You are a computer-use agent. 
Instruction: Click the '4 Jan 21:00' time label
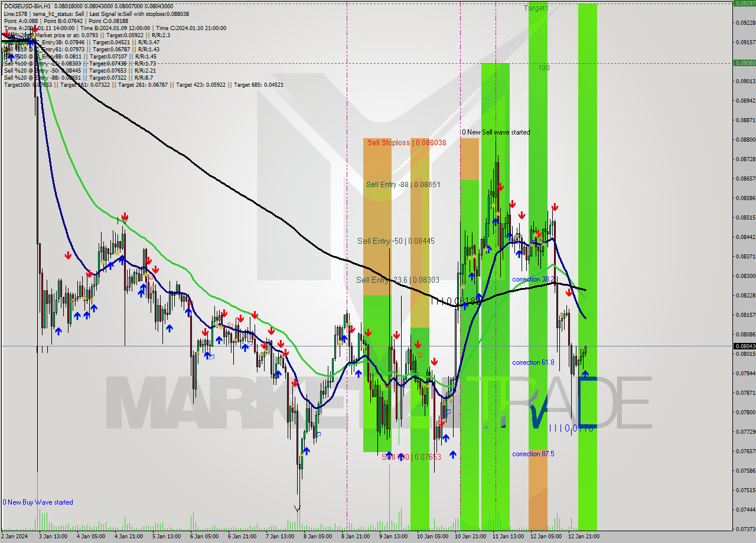coord(128,537)
